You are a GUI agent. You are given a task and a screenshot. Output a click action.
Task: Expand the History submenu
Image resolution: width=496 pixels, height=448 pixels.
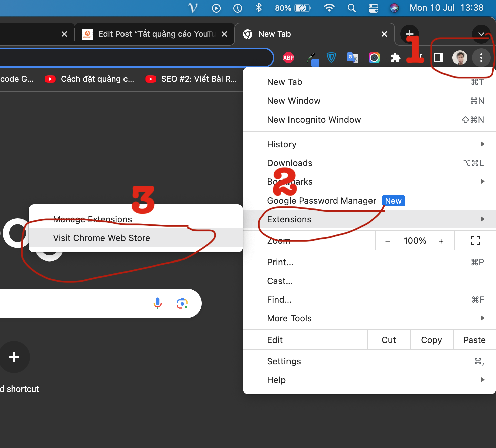369,144
